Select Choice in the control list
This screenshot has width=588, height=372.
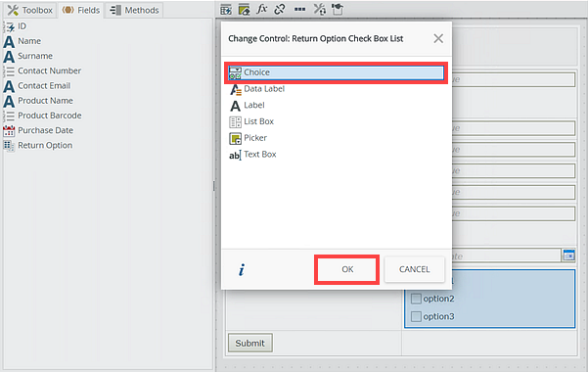pos(336,72)
